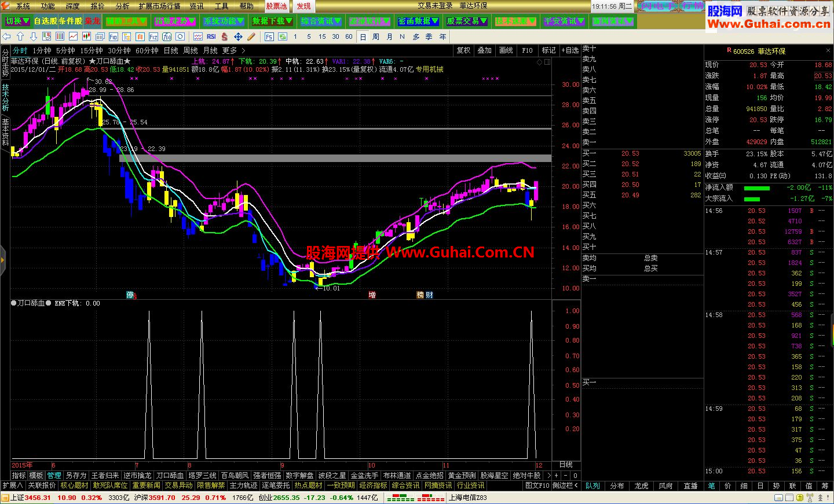This screenshot has width=834, height=504.
Task: Toggle the 复权 chart option
Action: [464, 50]
